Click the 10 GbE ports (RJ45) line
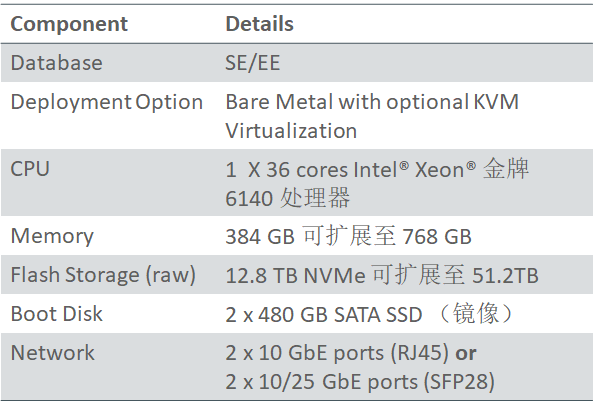 (337, 353)
